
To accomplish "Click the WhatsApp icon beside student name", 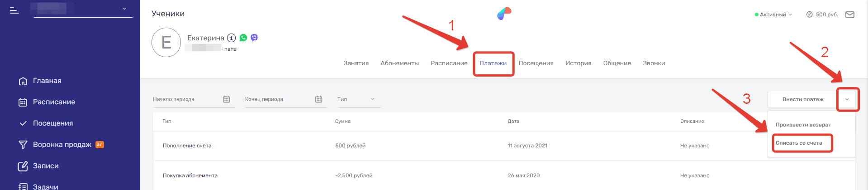I will pos(243,38).
